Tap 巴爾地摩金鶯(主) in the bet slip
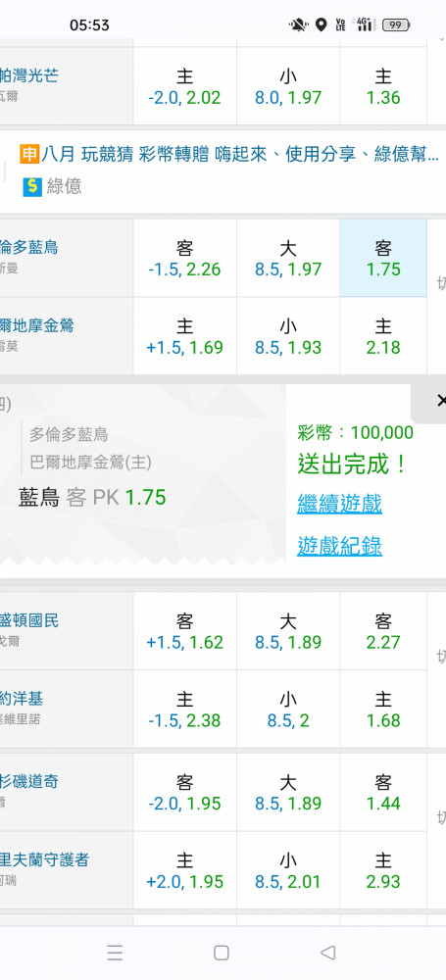This screenshot has width=446, height=980. pos(91,463)
